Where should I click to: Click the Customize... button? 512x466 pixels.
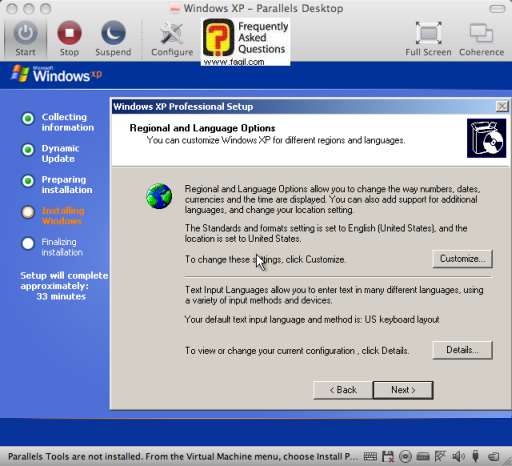tap(462, 259)
